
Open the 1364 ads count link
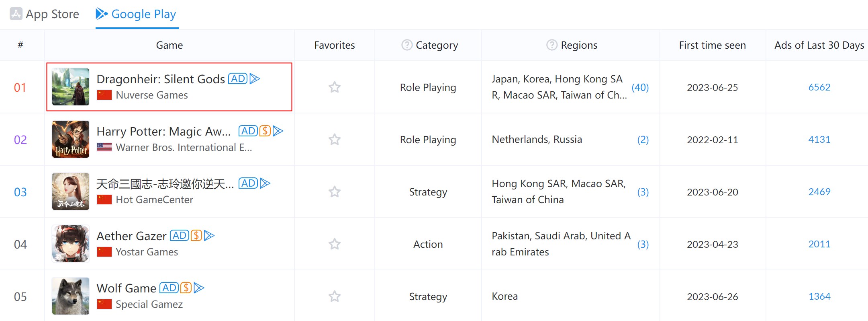tap(819, 296)
